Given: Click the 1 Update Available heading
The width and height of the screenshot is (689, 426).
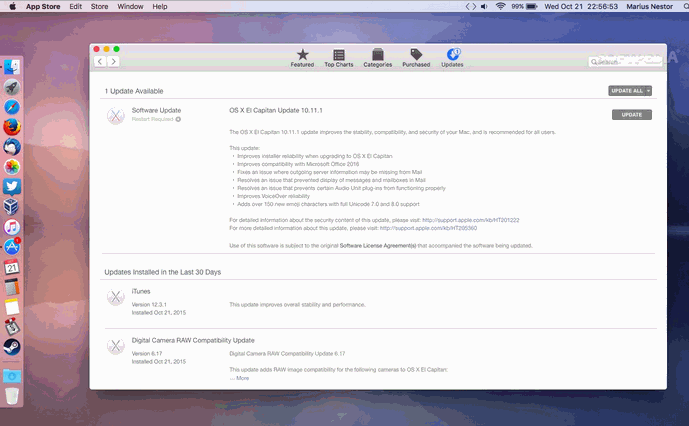Looking at the screenshot, I should (134, 91).
